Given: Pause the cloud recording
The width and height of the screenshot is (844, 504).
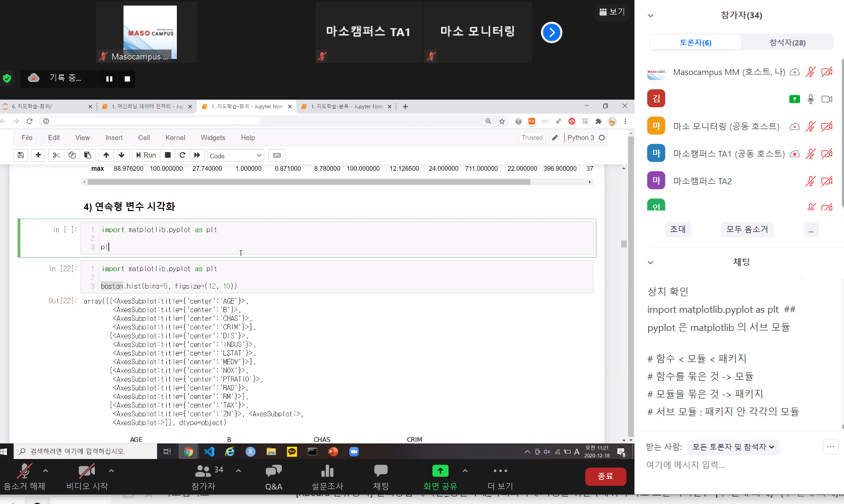Looking at the screenshot, I should pyautogui.click(x=109, y=79).
